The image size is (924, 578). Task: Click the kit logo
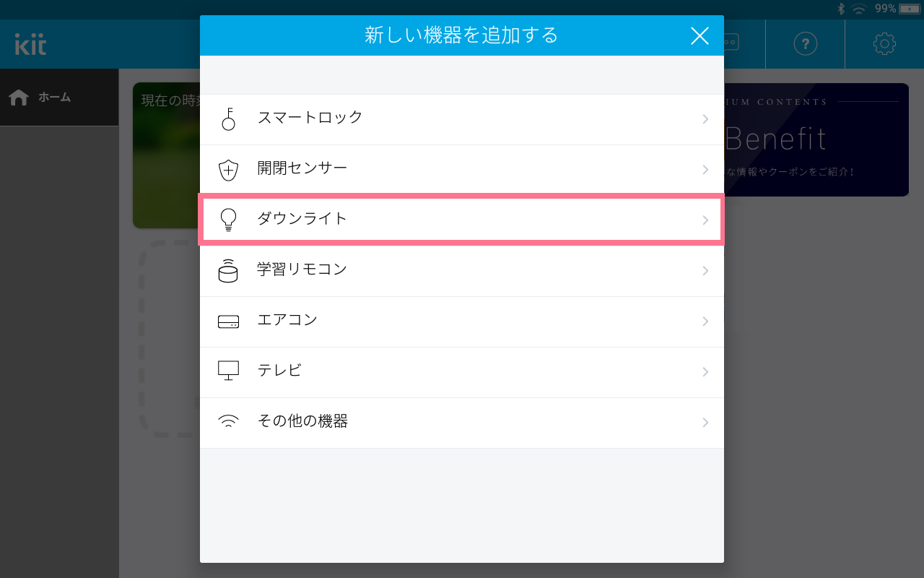[31, 44]
